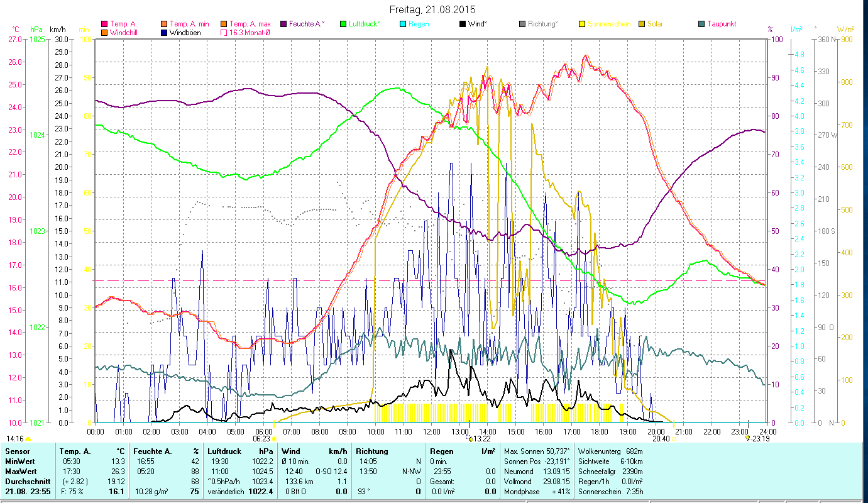This screenshot has height=503, width=868.
Task: Select the gray Richtung* legend square
Action: click(x=522, y=24)
